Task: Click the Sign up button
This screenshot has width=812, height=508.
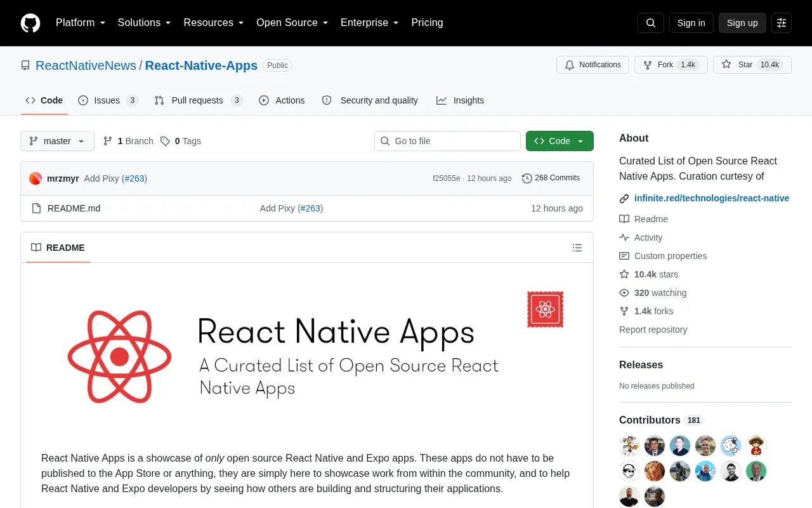Action: click(x=742, y=23)
